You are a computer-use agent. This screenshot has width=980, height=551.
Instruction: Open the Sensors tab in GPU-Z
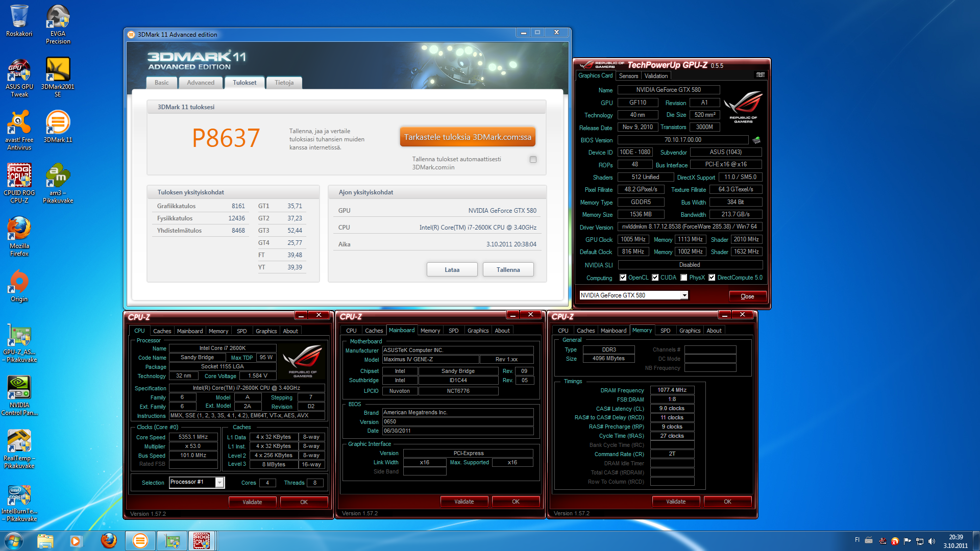tap(628, 76)
